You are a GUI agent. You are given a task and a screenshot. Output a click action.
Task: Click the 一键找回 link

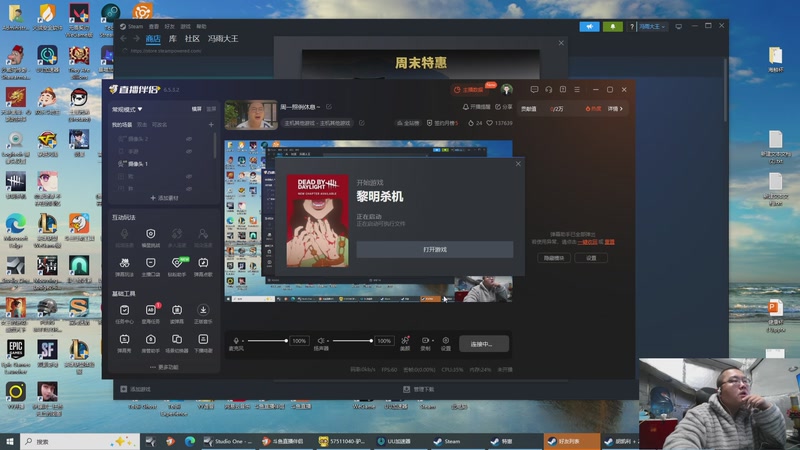tap(587, 242)
